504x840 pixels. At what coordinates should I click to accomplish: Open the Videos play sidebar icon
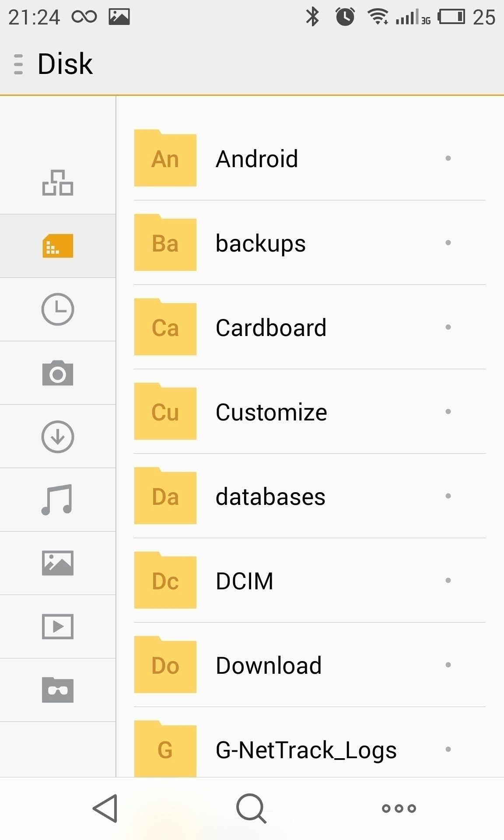[58, 626]
